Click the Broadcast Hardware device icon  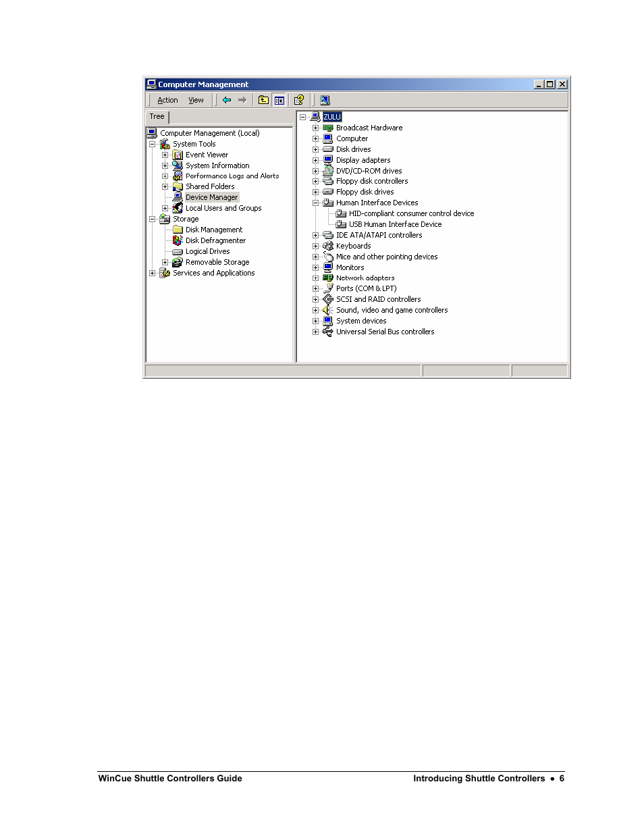(328, 128)
